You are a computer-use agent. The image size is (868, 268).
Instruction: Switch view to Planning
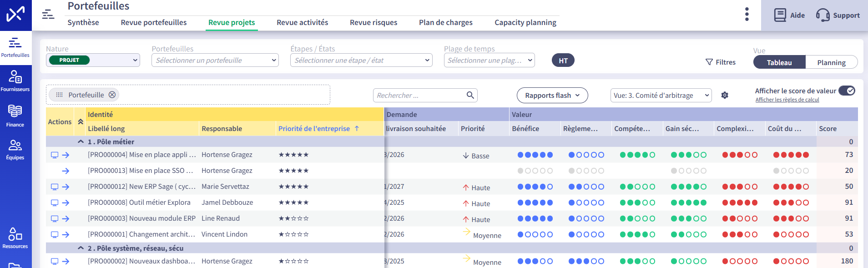point(831,62)
